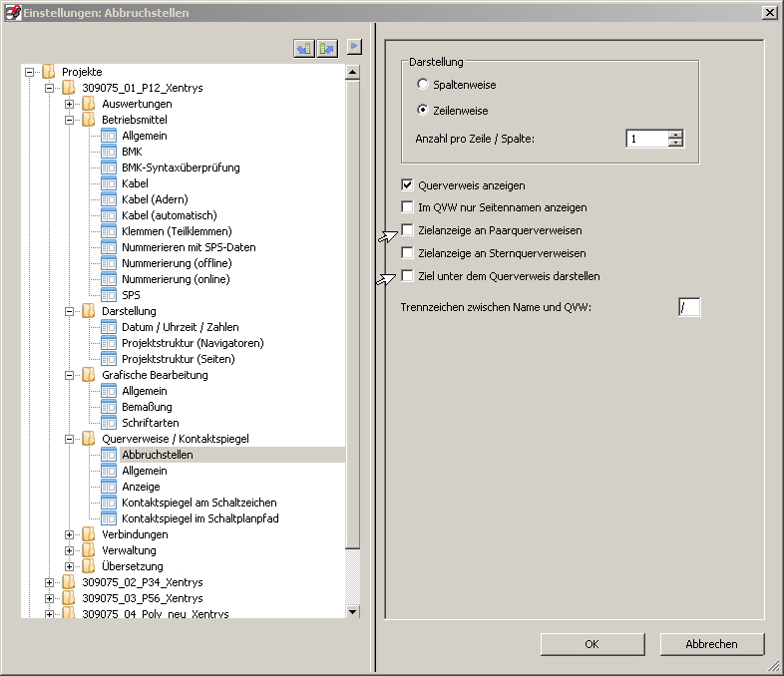Click the export settings toolbar icon
This screenshot has height=676, width=784.
click(327, 49)
